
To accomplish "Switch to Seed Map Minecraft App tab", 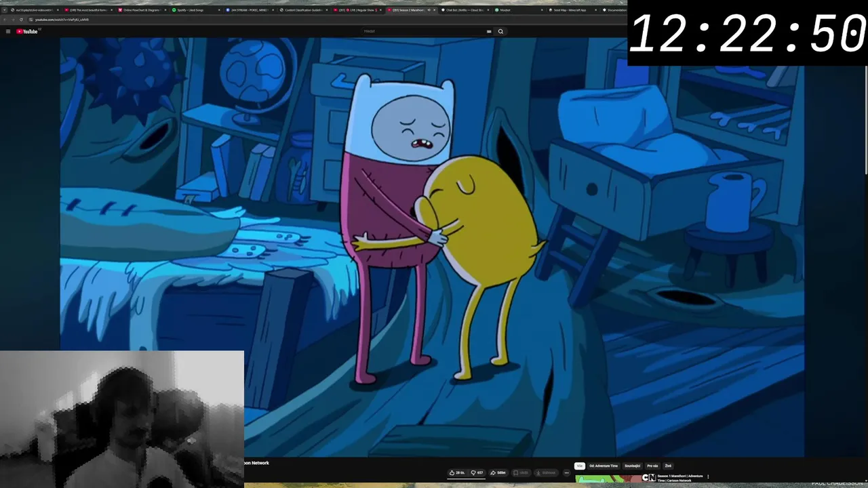I will (572, 10).
